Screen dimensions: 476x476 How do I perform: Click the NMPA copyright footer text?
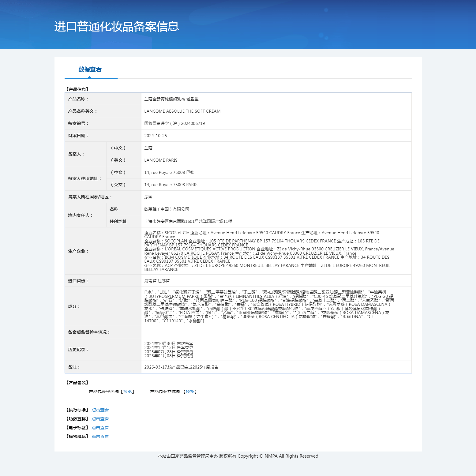tap(238, 456)
